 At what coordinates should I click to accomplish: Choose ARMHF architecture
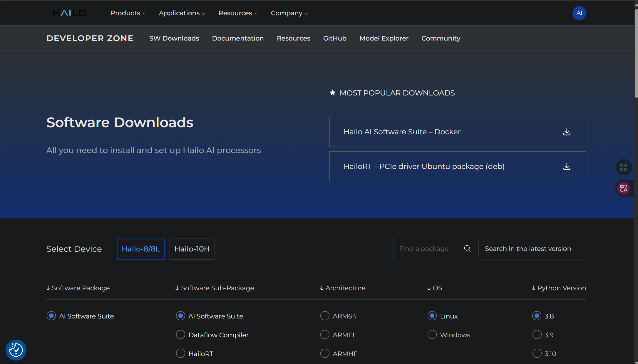(x=325, y=353)
